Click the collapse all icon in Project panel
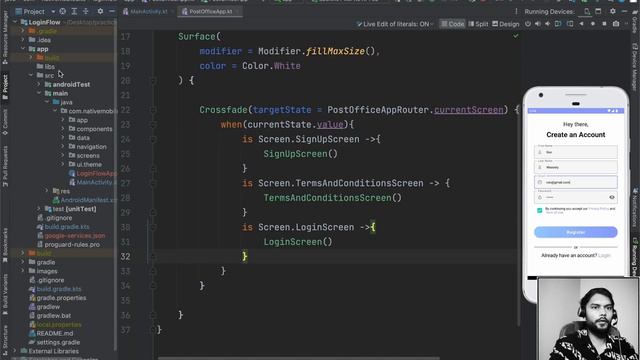The width and height of the screenshot is (640, 360). [85, 11]
